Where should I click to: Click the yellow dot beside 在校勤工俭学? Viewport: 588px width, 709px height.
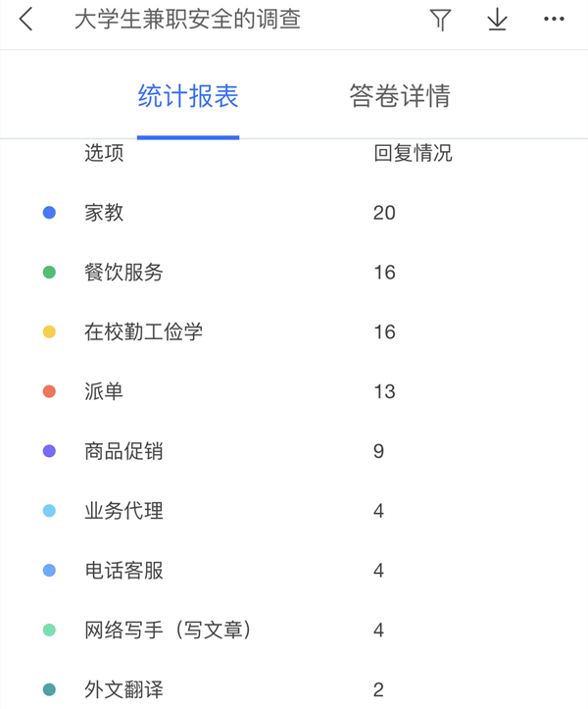[x=50, y=332]
